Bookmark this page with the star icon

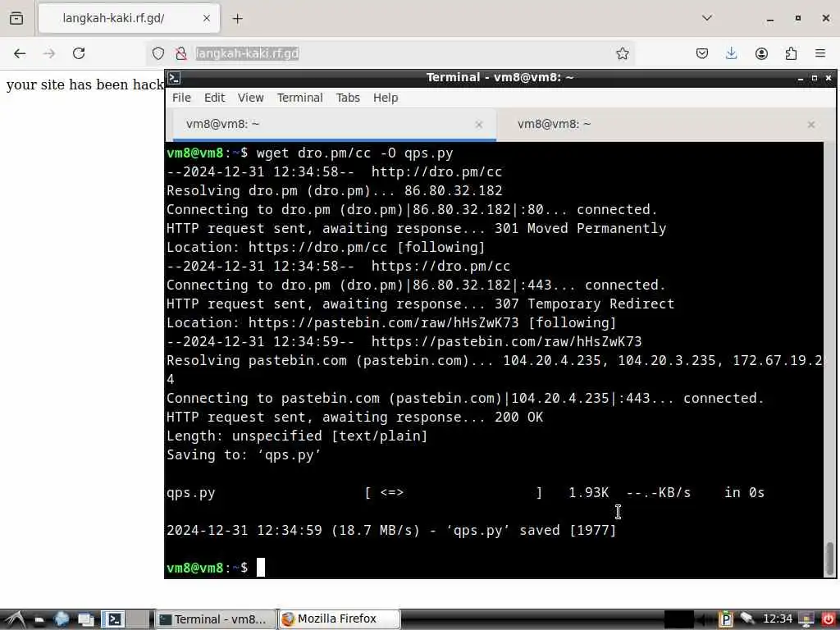click(622, 53)
